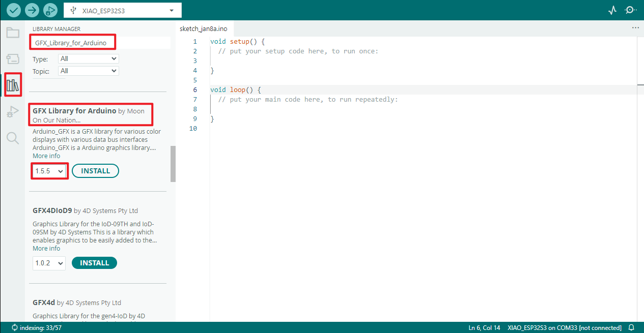Start debugging with the debug play icon

coord(50,10)
